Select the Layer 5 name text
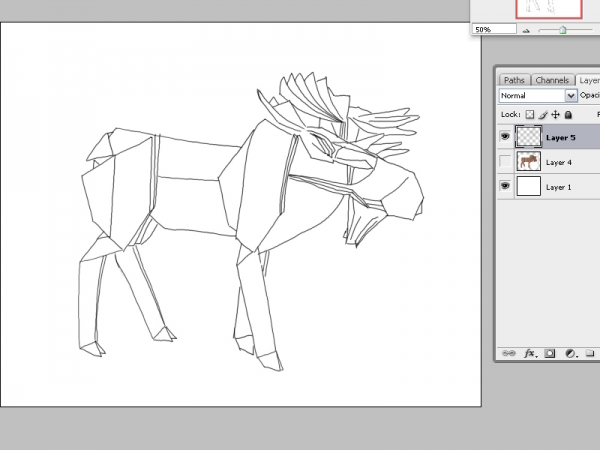 [x=561, y=138]
